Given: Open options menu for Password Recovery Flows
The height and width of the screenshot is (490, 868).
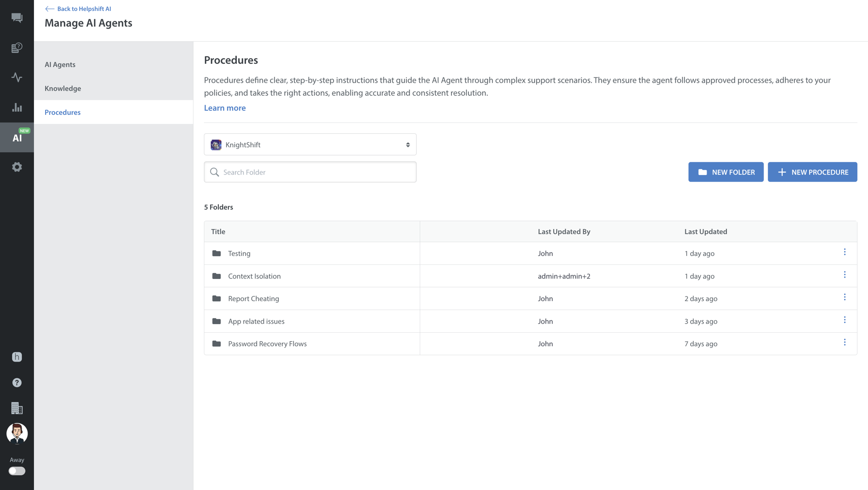Looking at the screenshot, I should click(x=844, y=343).
